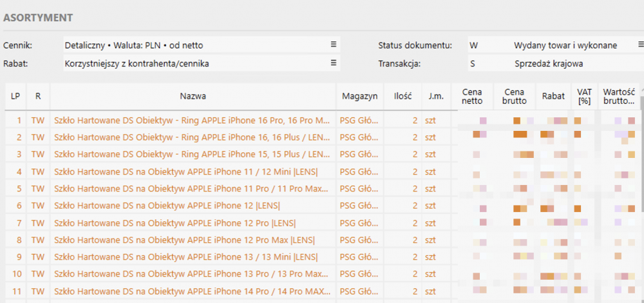Expand Rabat dropdown Korzystniejszy z kontrahenta/cennika
644x303 pixels.
202,63
